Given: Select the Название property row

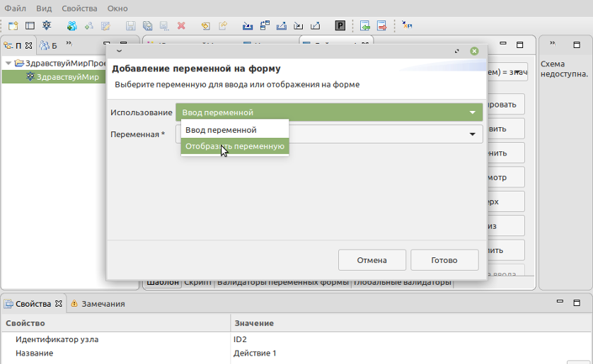Looking at the screenshot, I should (296, 353).
